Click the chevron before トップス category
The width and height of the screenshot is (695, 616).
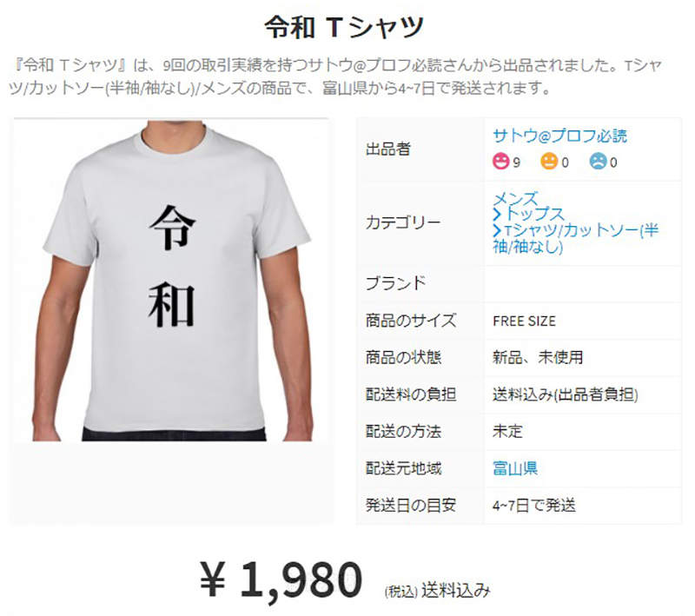point(497,215)
